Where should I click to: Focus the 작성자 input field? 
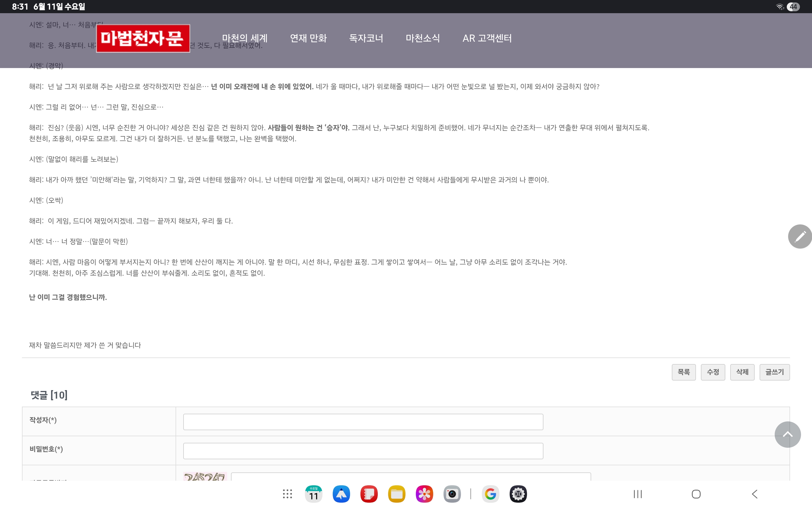pos(363,422)
